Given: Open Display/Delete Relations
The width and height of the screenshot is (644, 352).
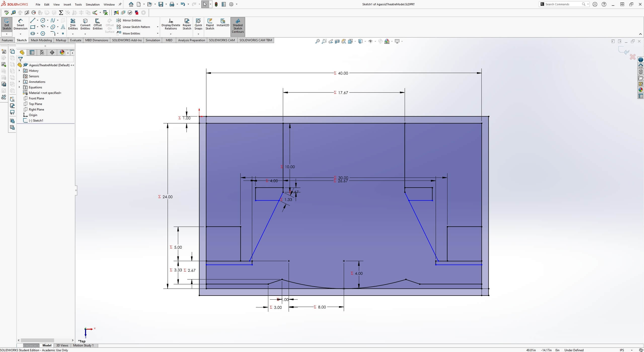Looking at the screenshot, I should 171,24.
